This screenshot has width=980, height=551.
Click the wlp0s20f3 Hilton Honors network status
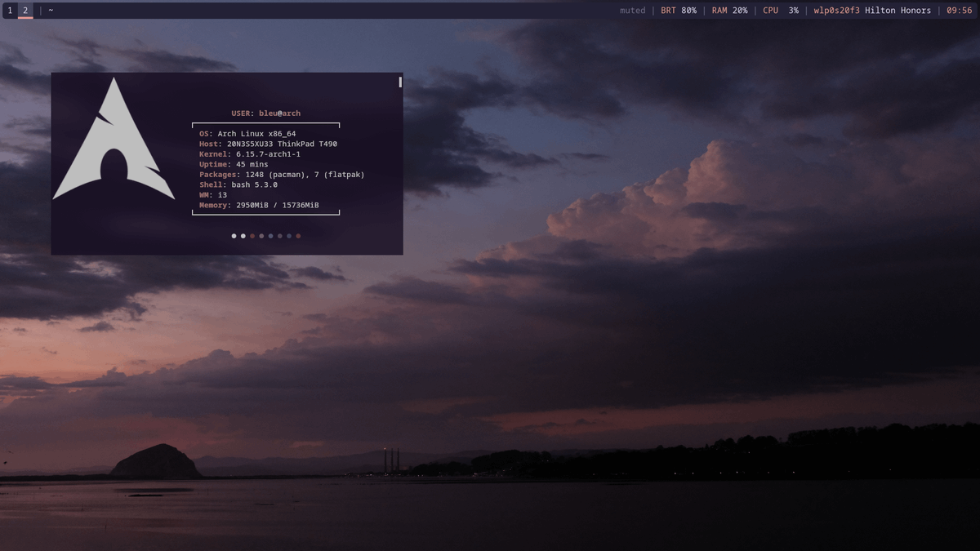click(x=872, y=11)
